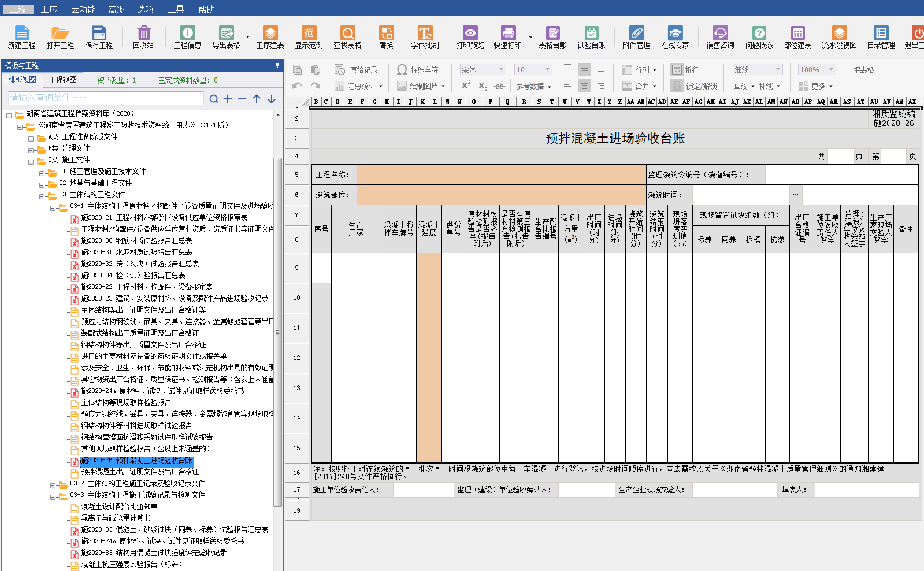
Task: Collapse C3-3 施工试验记录与检测文件 node
Action: pos(53,496)
